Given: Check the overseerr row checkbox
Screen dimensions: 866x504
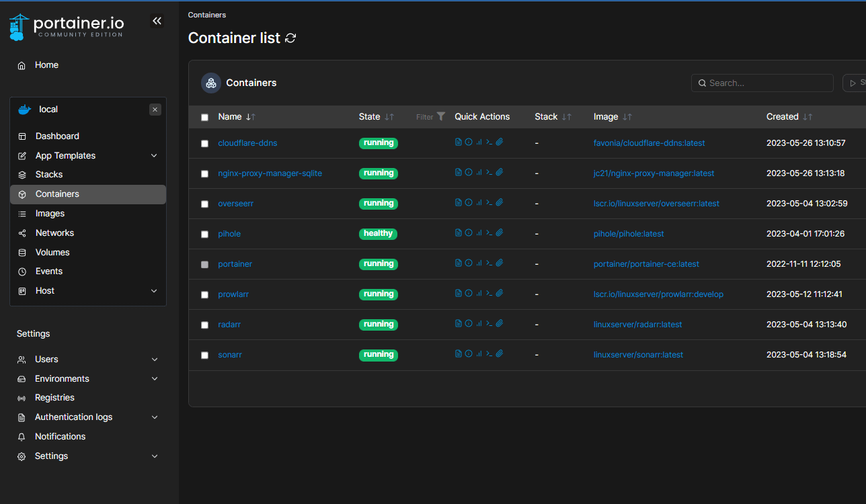Looking at the screenshot, I should pos(205,204).
